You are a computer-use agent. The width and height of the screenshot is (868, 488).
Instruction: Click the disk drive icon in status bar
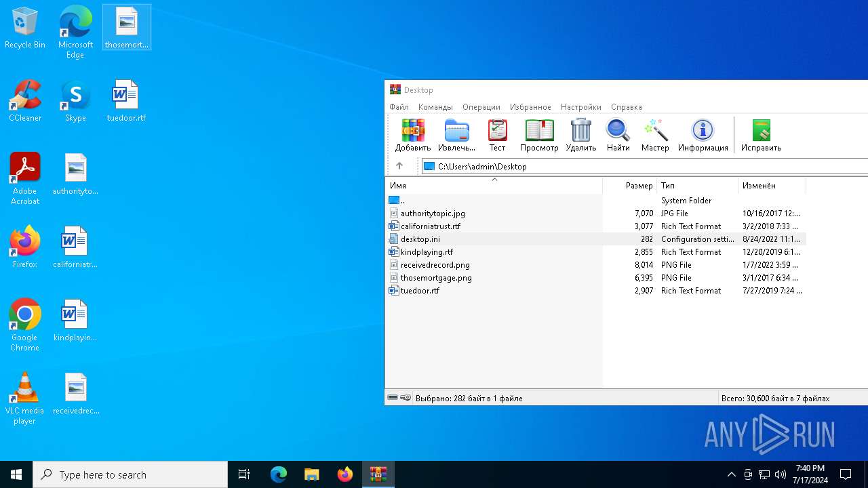click(x=393, y=398)
